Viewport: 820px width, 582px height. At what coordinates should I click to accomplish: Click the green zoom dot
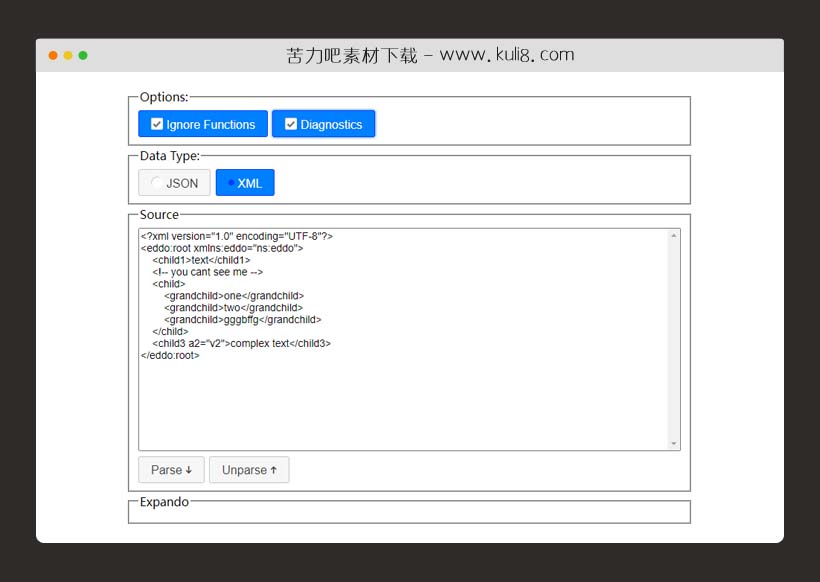(x=84, y=56)
